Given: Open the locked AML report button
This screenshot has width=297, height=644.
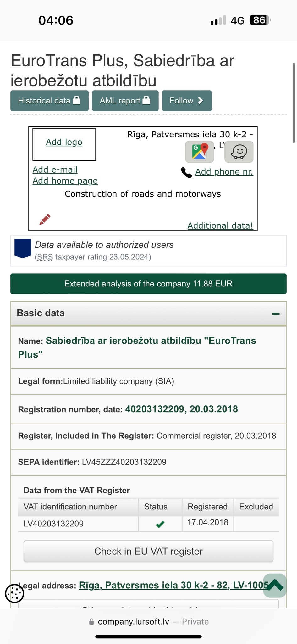Looking at the screenshot, I should pos(125,101).
